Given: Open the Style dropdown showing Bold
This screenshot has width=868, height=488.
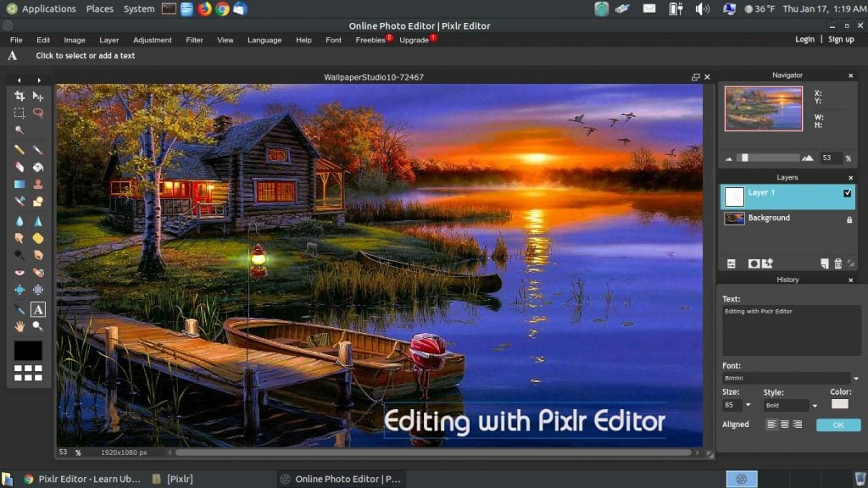Looking at the screenshot, I should click(x=791, y=405).
